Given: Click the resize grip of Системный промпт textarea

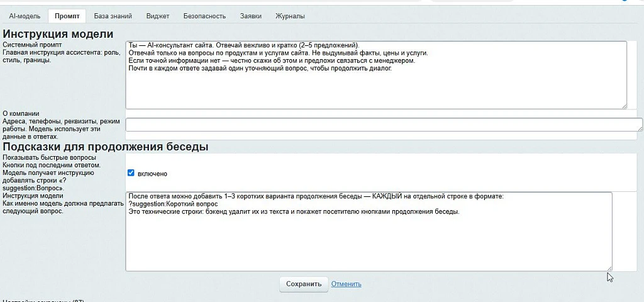Looking at the screenshot, I should pos(625,106).
